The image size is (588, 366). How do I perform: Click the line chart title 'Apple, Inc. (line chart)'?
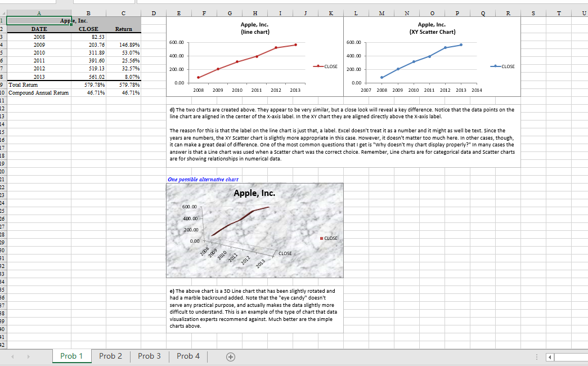255,28
